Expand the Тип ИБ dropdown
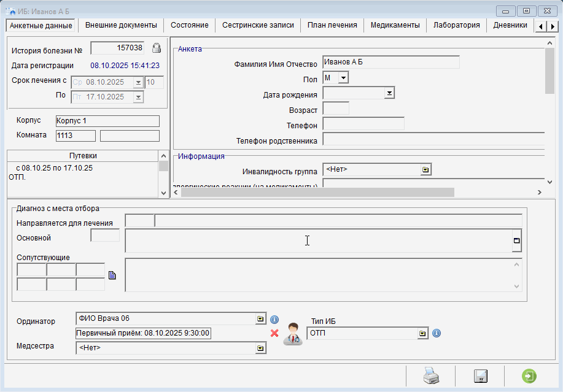This screenshot has height=392, width=563. click(x=422, y=333)
